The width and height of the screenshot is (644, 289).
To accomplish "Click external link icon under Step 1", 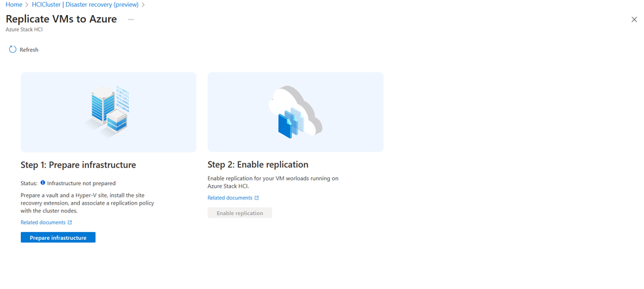I will tap(70, 222).
